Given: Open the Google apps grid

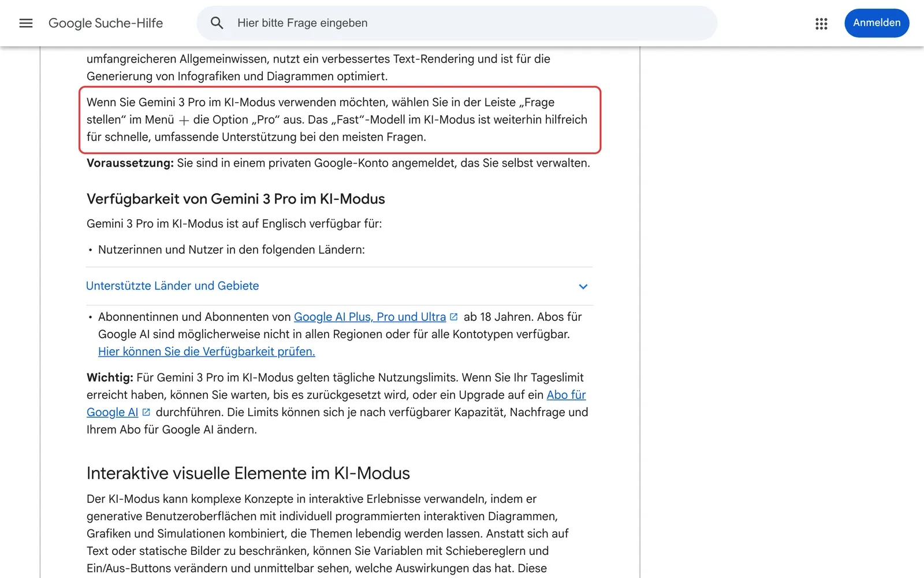Looking at the screenshot, I should tap(821, 23).
